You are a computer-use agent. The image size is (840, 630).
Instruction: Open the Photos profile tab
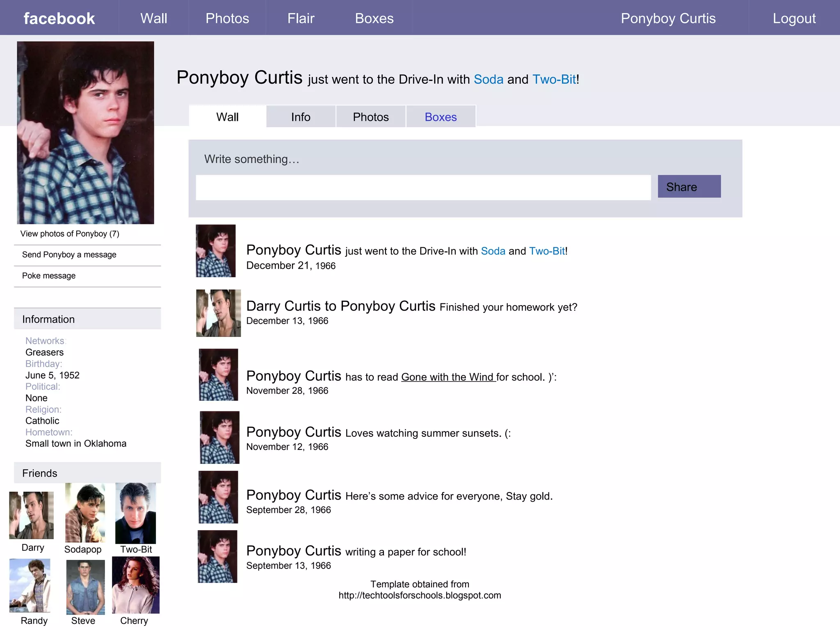pos(370,117)
